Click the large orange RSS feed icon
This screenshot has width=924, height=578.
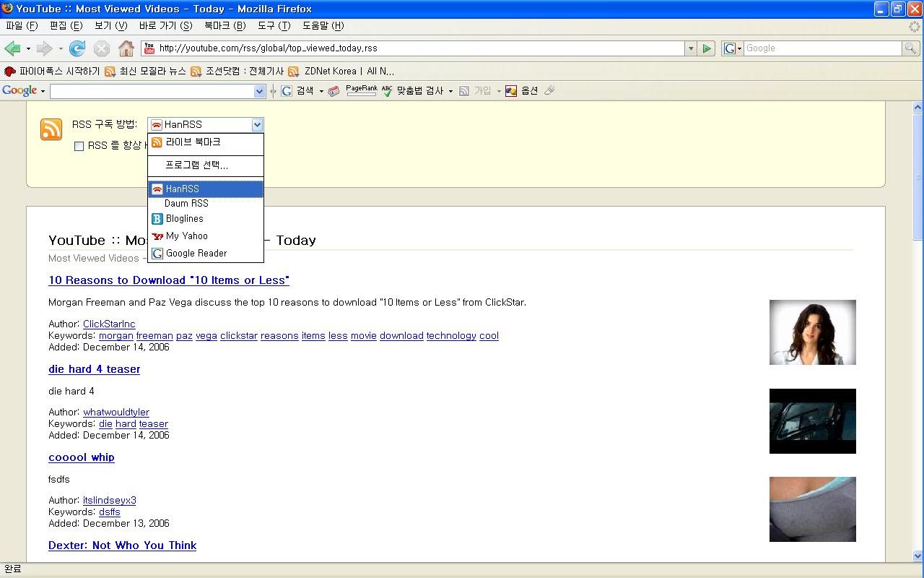(51, 129)
